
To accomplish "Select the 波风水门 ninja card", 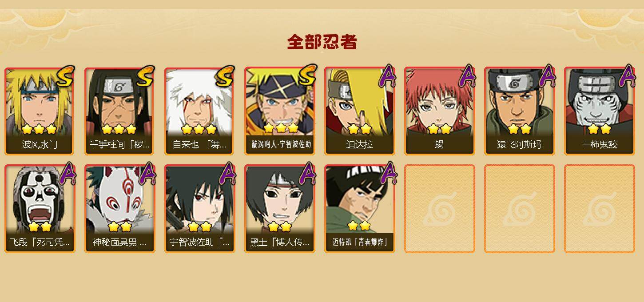I will (40, 111).
